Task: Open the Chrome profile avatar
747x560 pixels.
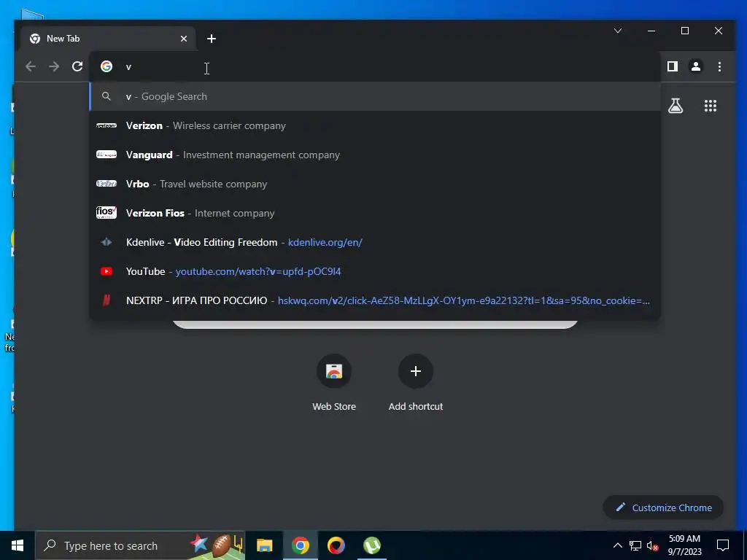Action: point(695,66)
